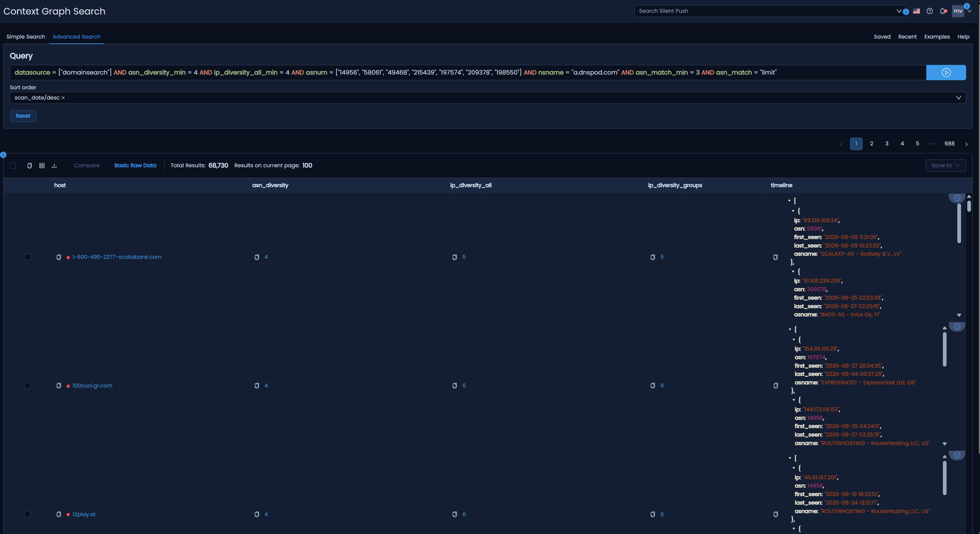Click the down arrow of the 100cuci.gr.com timeline scrollbar
The image size is (980, 534).
point(945,444)
